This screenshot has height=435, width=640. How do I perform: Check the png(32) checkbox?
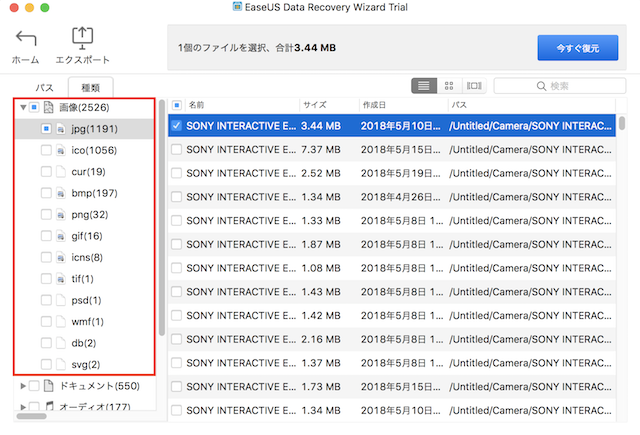[x=46, y=215]
